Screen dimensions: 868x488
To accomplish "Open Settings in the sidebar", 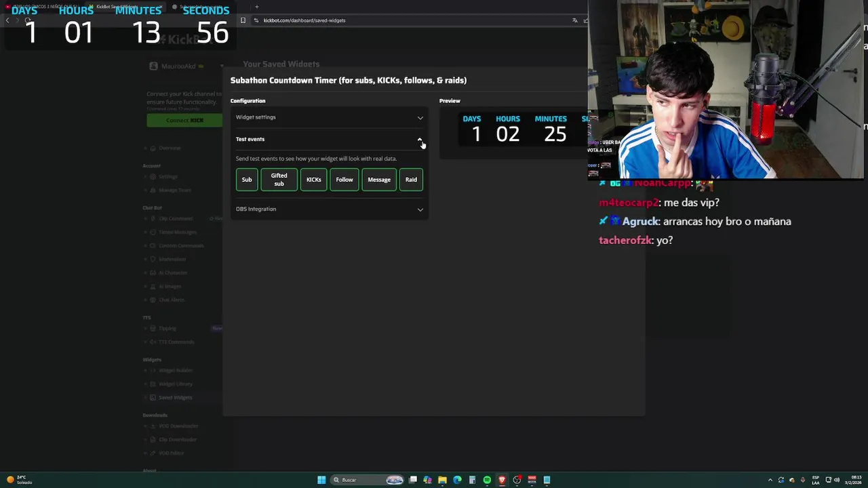I will tap(167, 176).
